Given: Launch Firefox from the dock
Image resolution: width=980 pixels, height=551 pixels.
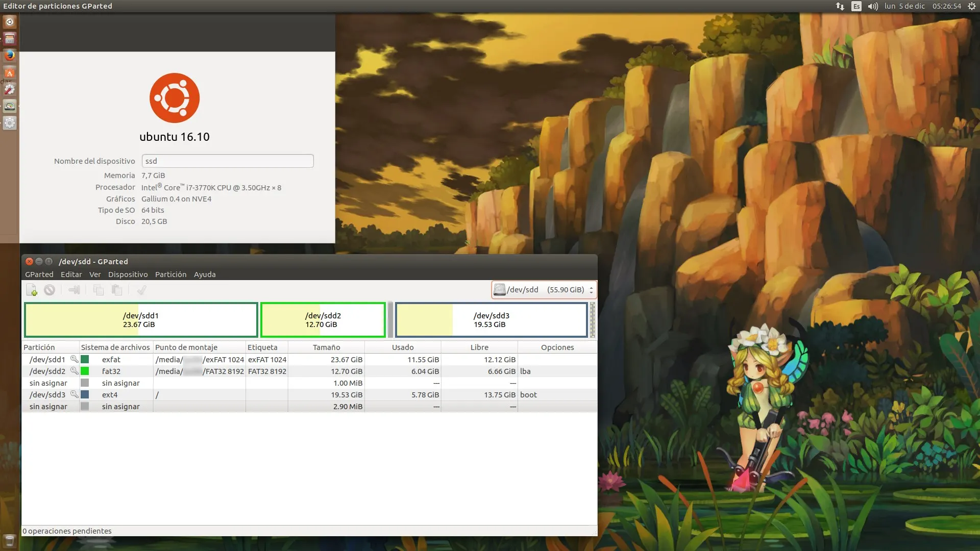Looking at the screenshot, I should tap(10, 56).
